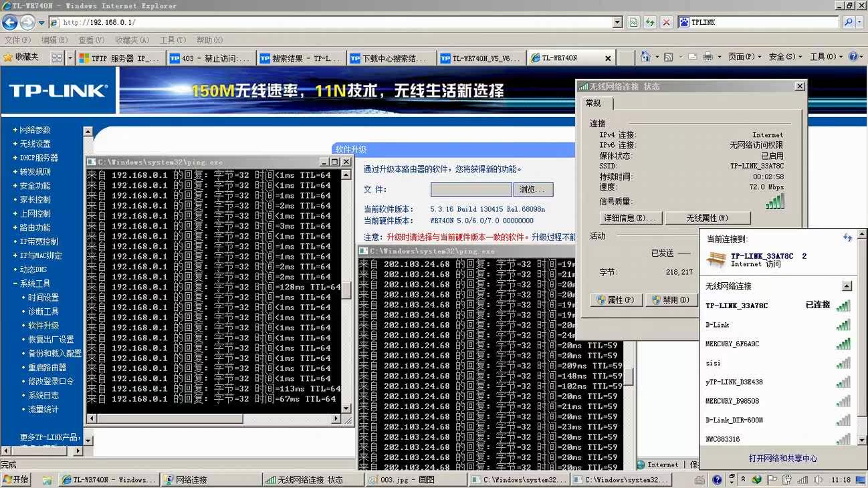868x488 pixels.
Task: Open the address bar dropdown arrow
Action: tap(617, 23)
